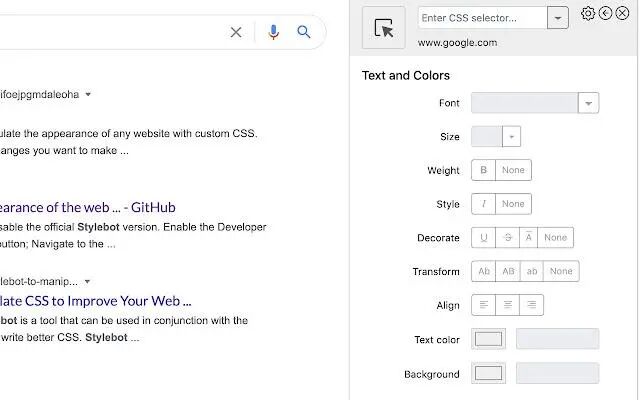
Task: Open the Text color swatch picker
Action: 488,339
